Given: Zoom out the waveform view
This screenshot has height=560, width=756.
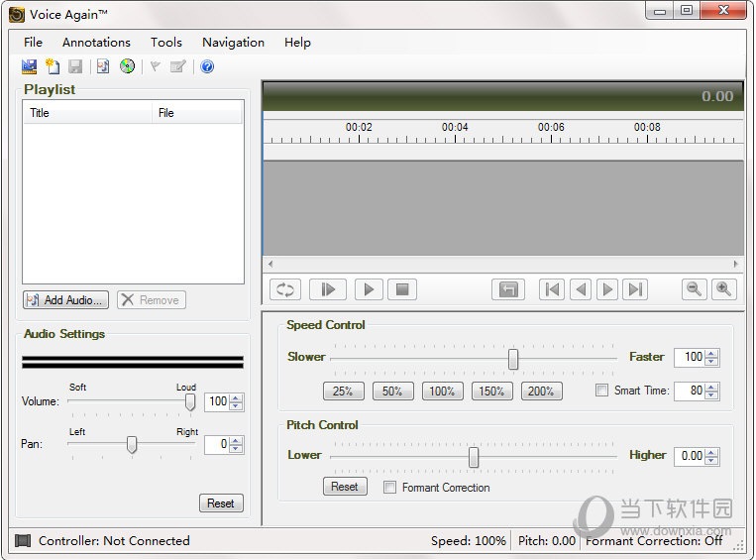Looking at the screenshot, I should coord(695,289).
